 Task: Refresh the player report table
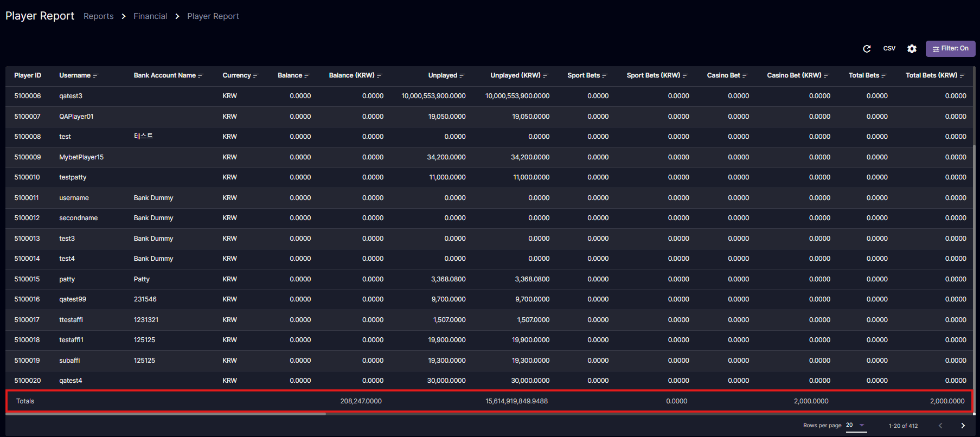coord(867,49)
